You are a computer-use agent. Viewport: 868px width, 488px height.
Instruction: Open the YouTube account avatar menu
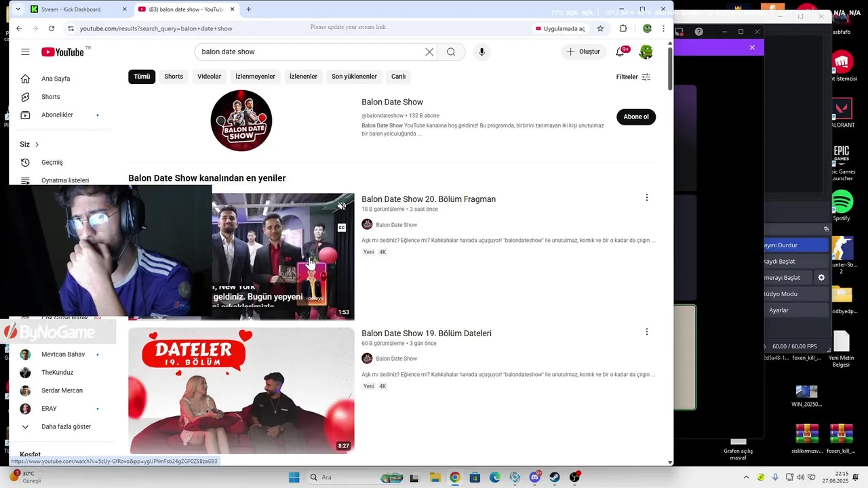(x=646, y=52)
